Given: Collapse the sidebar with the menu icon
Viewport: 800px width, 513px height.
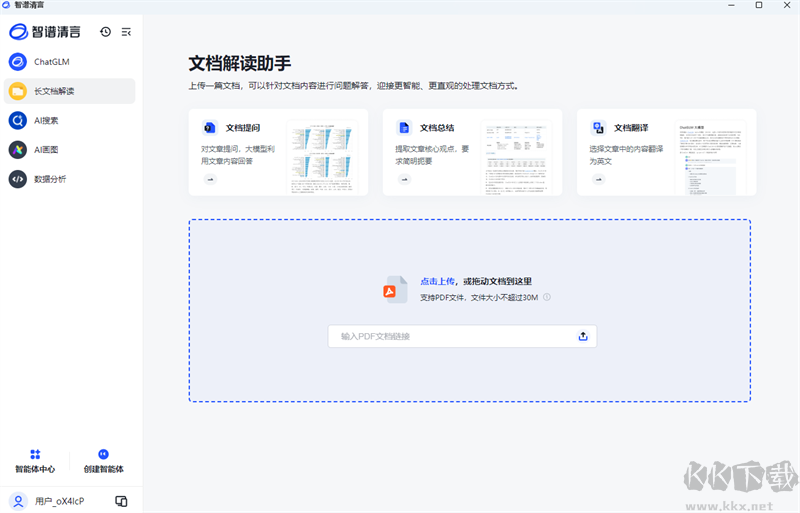Looking at the screenshot, I should click(x=126, y=32).
